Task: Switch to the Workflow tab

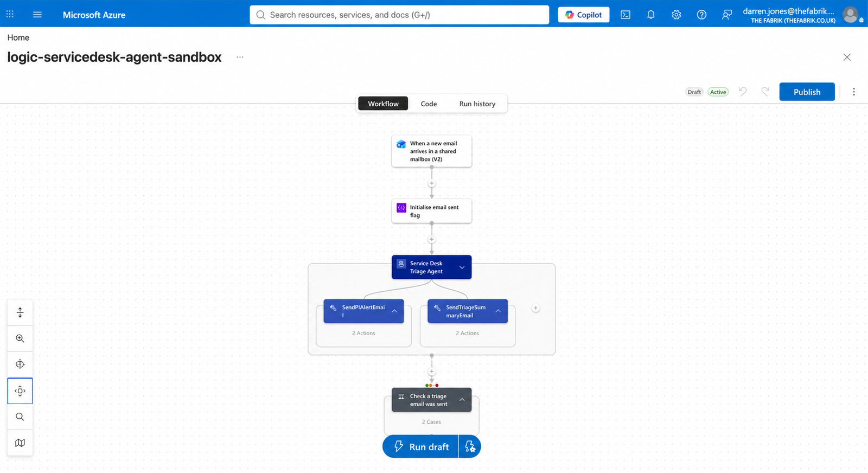Action: tap(383, 104)
